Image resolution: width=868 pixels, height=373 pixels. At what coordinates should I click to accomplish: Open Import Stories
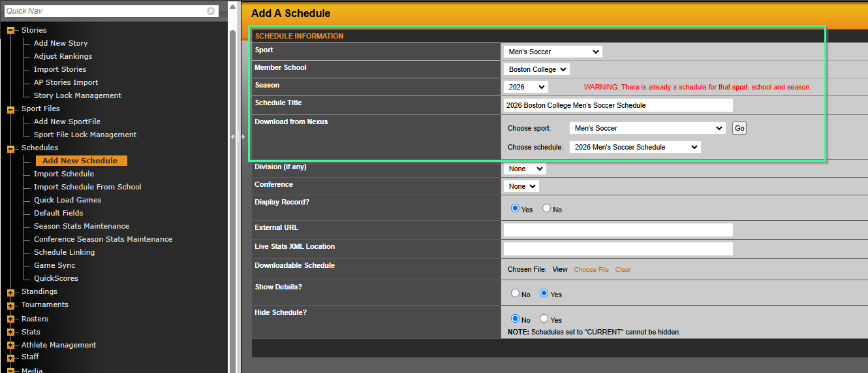pos(60,69)
